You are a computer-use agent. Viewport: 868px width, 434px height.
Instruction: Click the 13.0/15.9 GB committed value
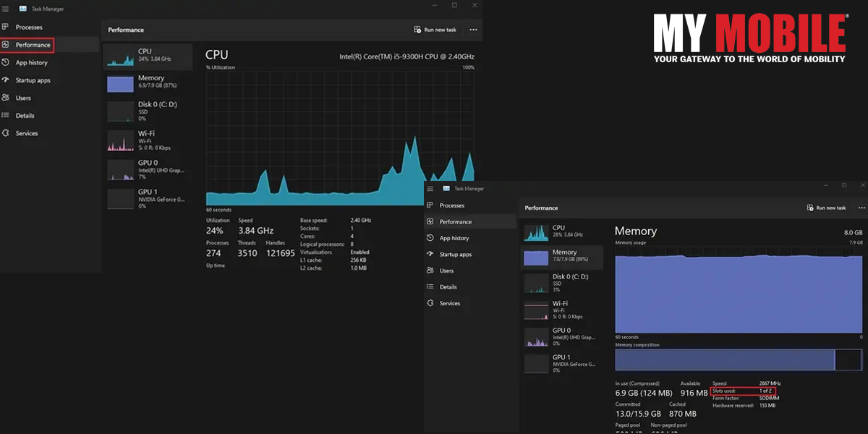pos(638,414)
